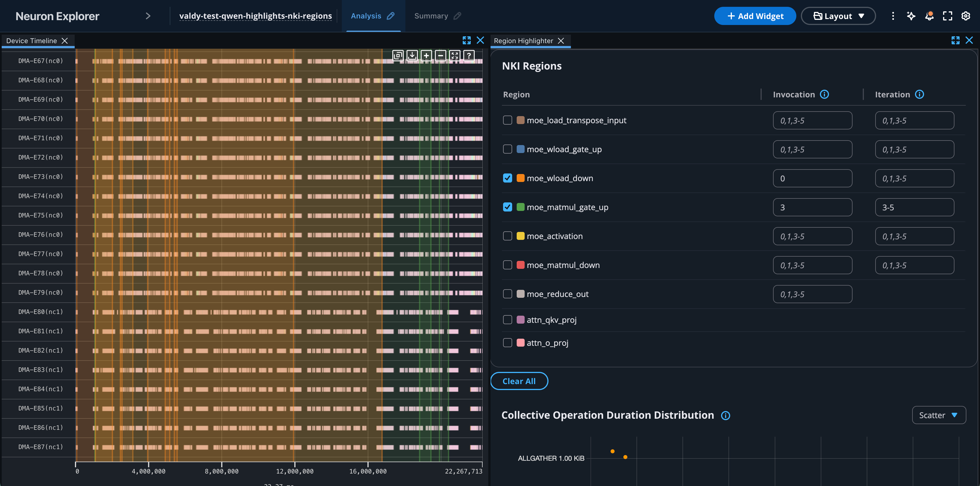Click the orange moe_wload_down color swatch
980x486 pixels.
(520, 178)
